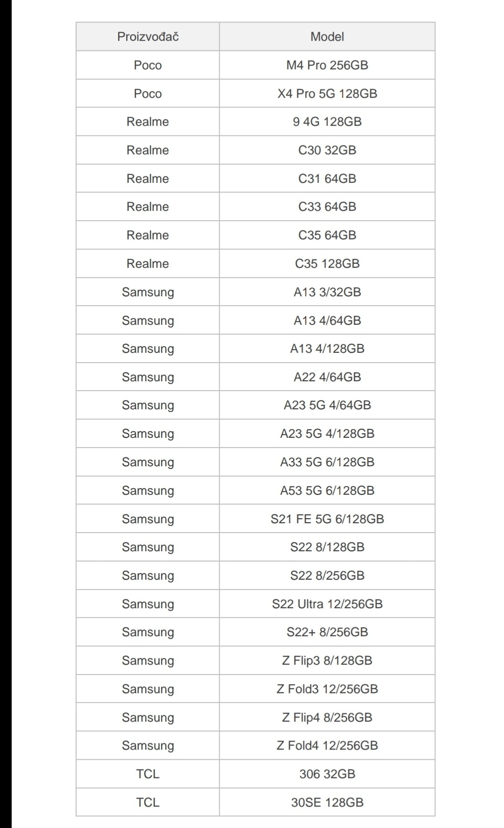Select the X4 Pro 5G 128GB cell
This screenshot has height=828, width=504.
(327, 93)
